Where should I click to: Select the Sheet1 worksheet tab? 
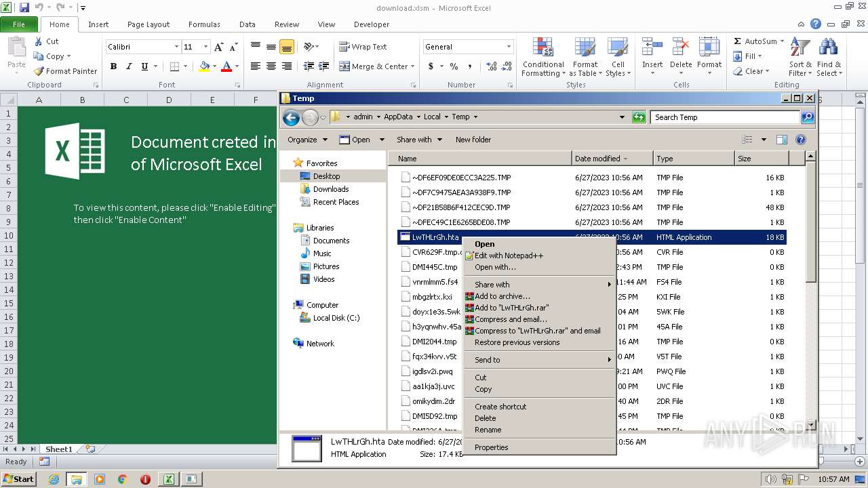(58, 449)
